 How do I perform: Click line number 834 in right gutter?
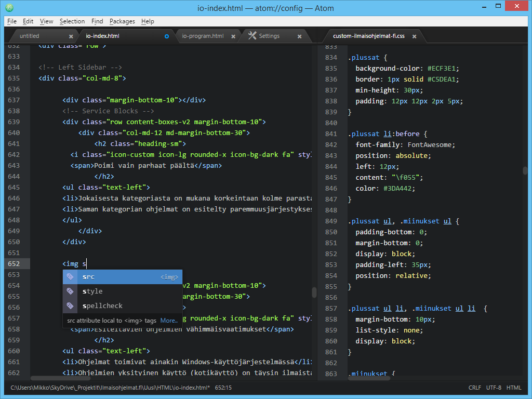[331, 57]
